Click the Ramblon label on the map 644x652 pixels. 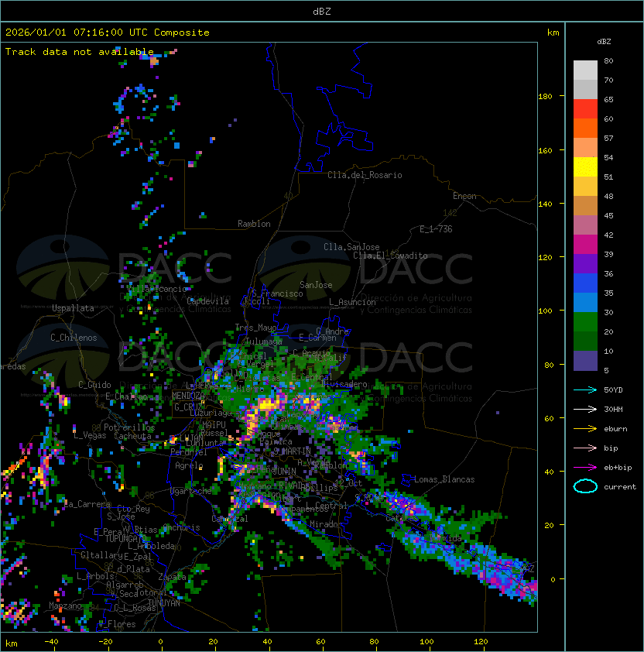[254, 224]
